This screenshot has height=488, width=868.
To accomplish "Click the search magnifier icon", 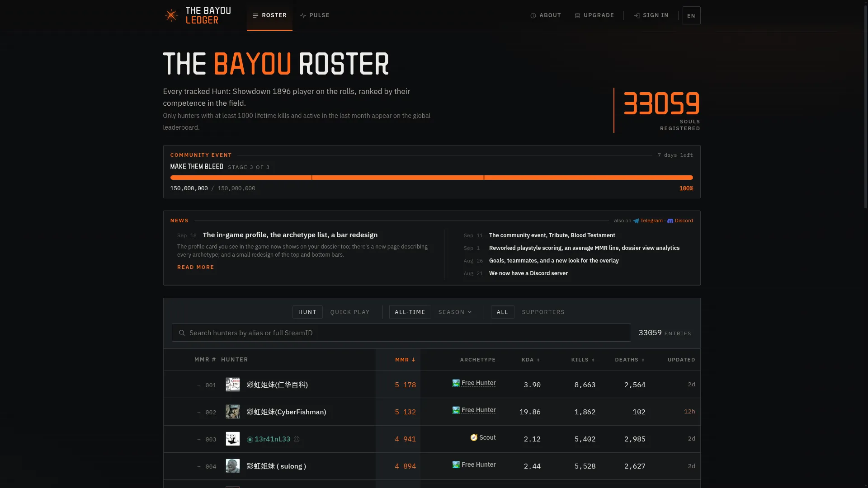I will (x=182, y=333).
